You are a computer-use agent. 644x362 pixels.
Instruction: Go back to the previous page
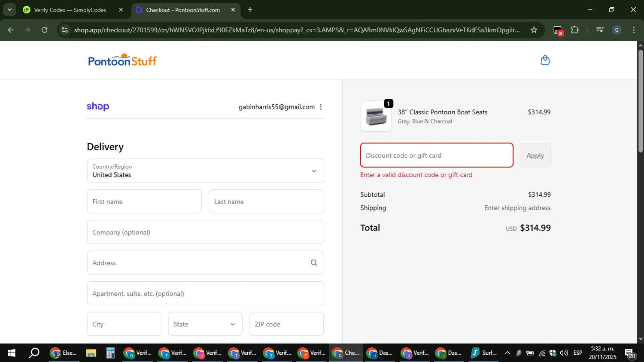(x=11, y=30)
